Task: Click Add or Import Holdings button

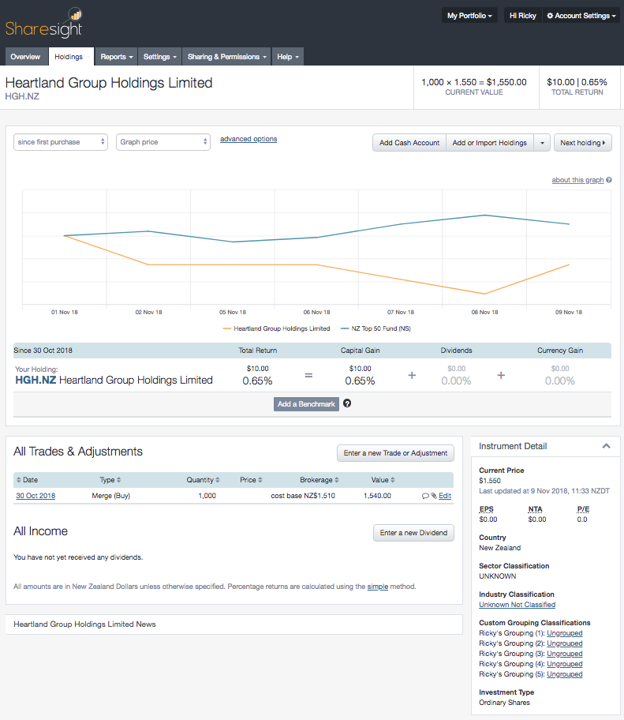Action: click(489, 143)
